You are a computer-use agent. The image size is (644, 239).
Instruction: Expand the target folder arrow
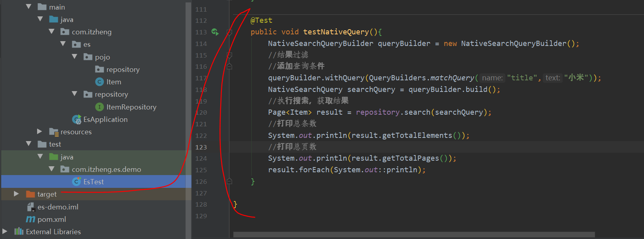pos(16,194)
